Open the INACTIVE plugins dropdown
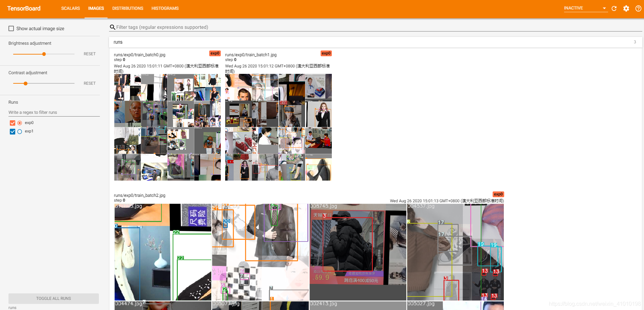Image resolution: width=644 pixels, height=310 pixels. coord(585,8)
